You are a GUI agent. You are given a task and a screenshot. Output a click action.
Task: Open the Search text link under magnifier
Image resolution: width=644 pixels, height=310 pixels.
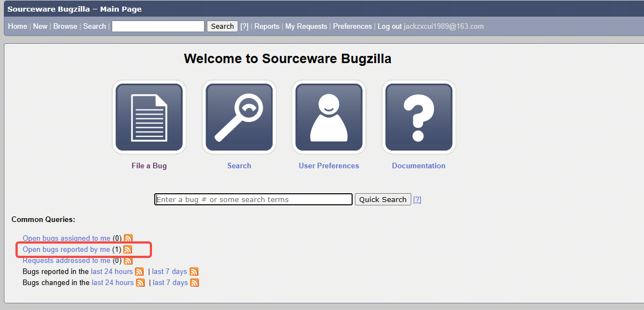239,166
